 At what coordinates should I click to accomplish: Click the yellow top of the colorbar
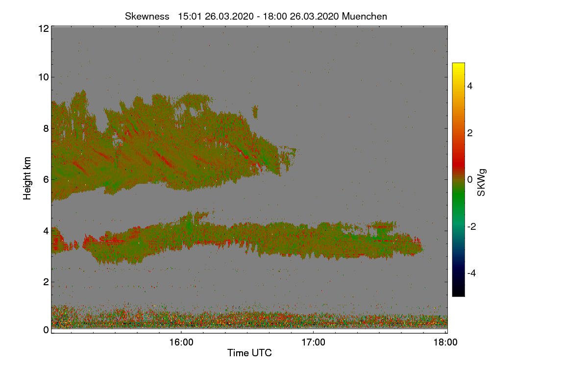(458, 67)
